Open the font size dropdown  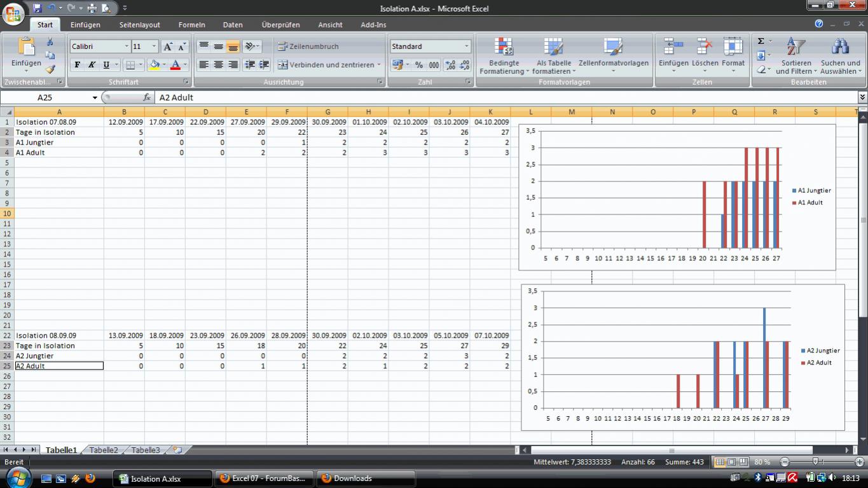[154, 46]
